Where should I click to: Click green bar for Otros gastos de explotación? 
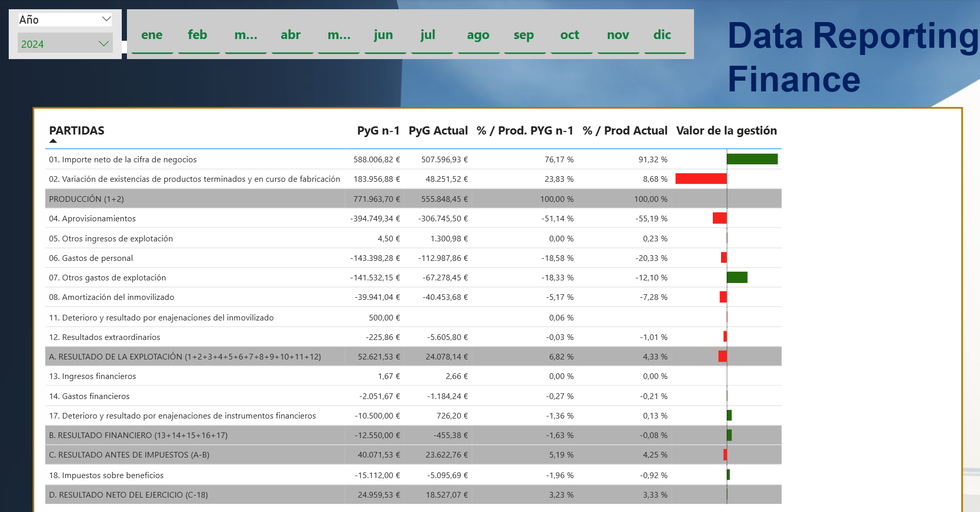click(x=737, y=277)
